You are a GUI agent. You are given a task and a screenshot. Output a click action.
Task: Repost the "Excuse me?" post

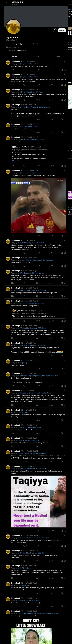[24, 166]
